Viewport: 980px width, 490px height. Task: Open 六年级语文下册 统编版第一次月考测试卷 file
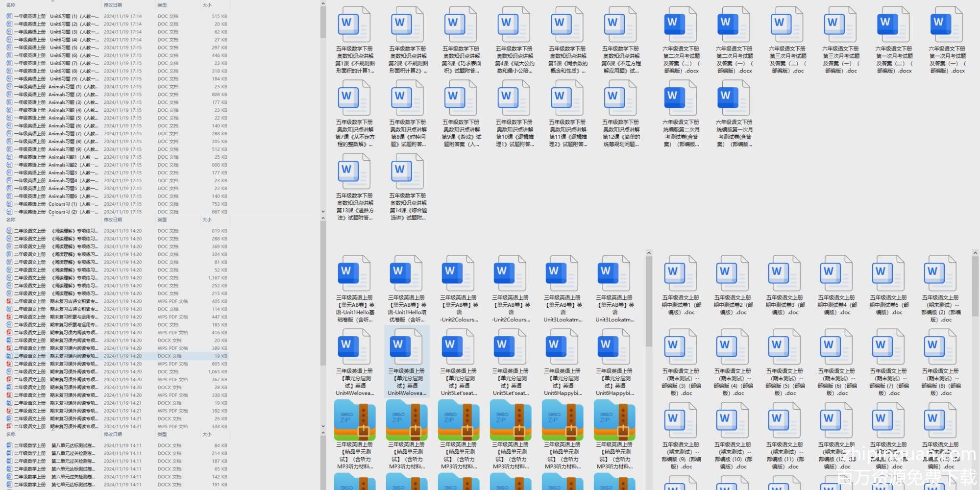pos(734,99)
